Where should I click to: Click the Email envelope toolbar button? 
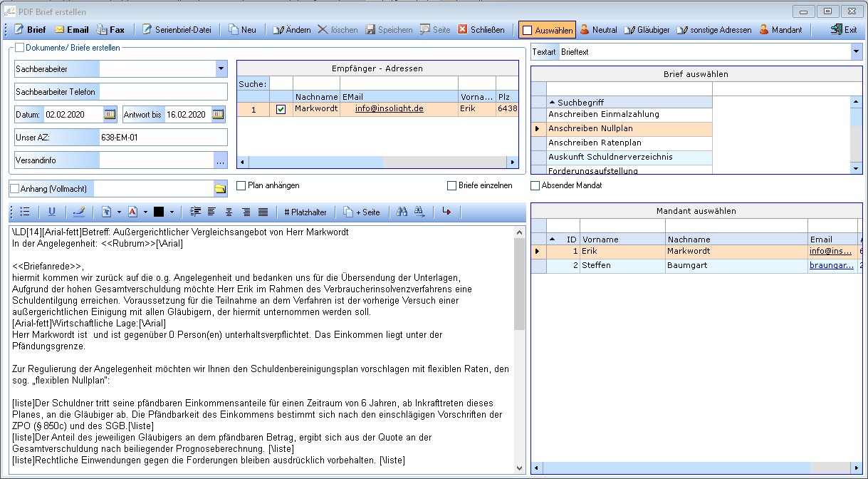point(72,30)
